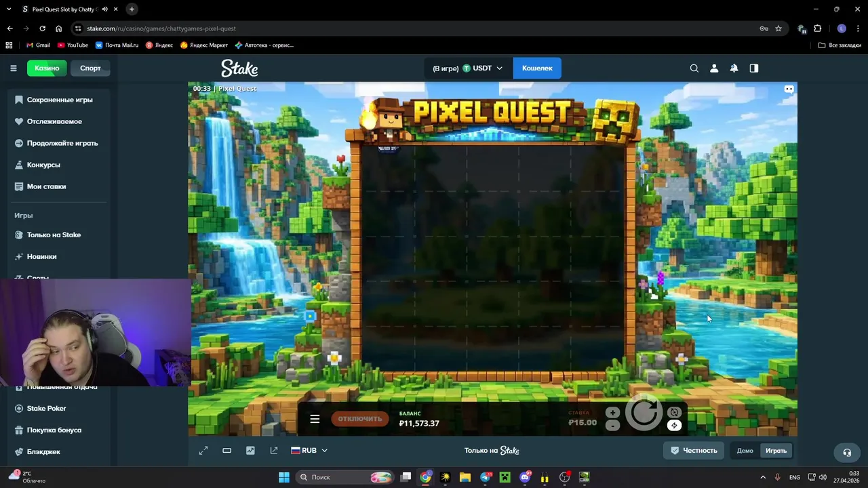This screenshot has width=868, height=488.
Task: Open the Stake hamburger side menu
Action: tap(13, 68)
